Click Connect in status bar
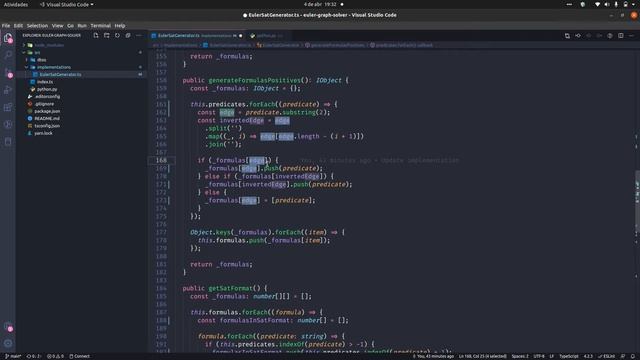The height and width of the screenshot is (360, 640). tap(80, 356)
